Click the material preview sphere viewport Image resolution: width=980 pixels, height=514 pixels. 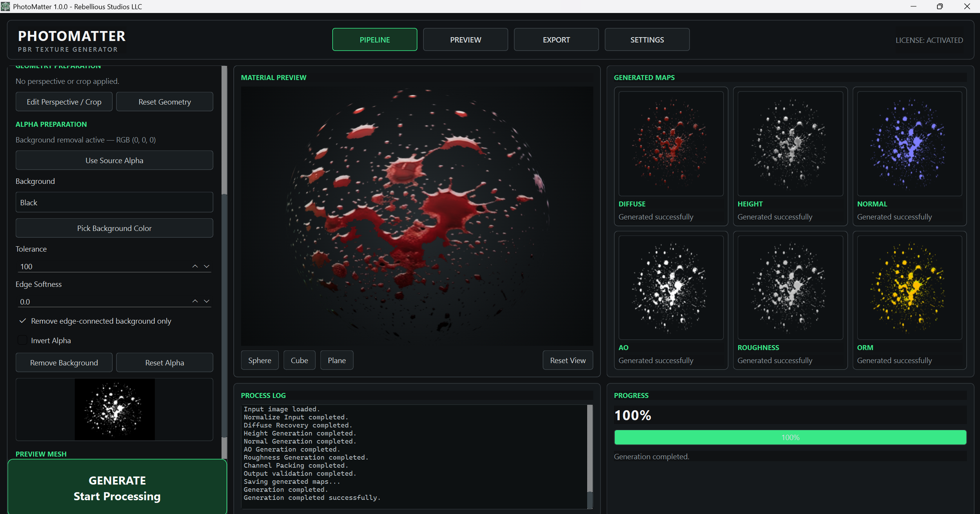click(417, 216)
